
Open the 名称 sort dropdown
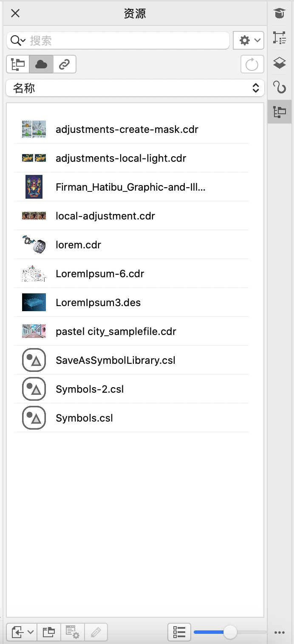[x=135, y=88]
